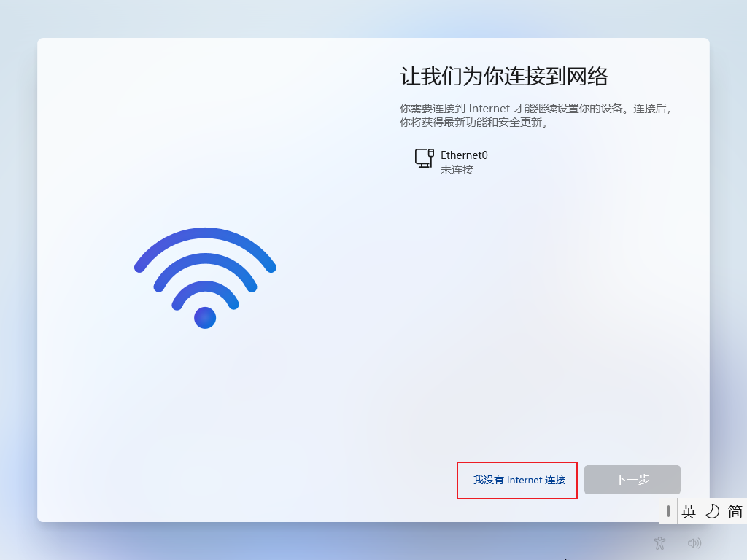The width and height of the screenshot is (747, 560).
Task: Select the Ethernet0 network entry
Action: click(451, 162)
